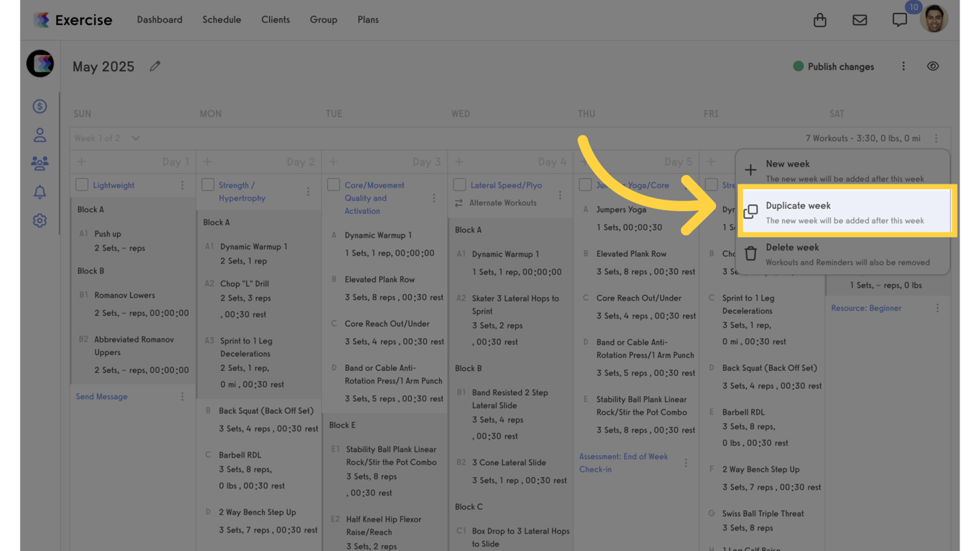Viewport: 980px width, 551px height.
Task: Open the group people sidebar icon
Action: pyautogui.click(x=39, y=164)
